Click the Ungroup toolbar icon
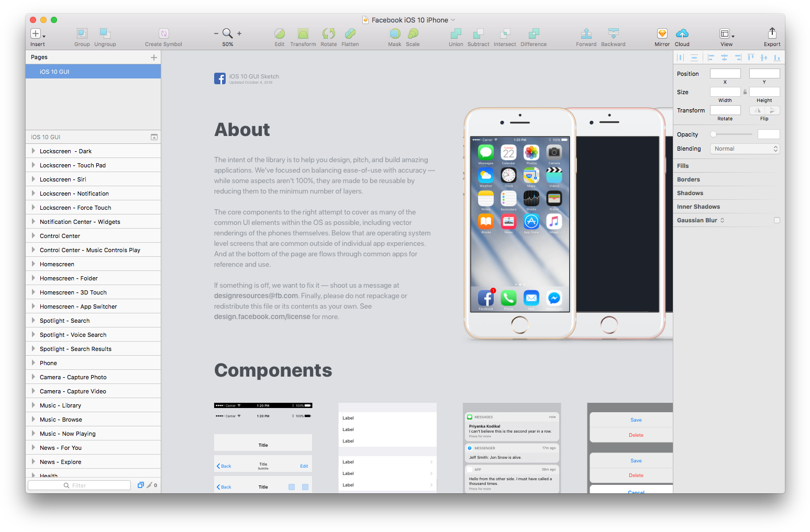 [105, 33]
